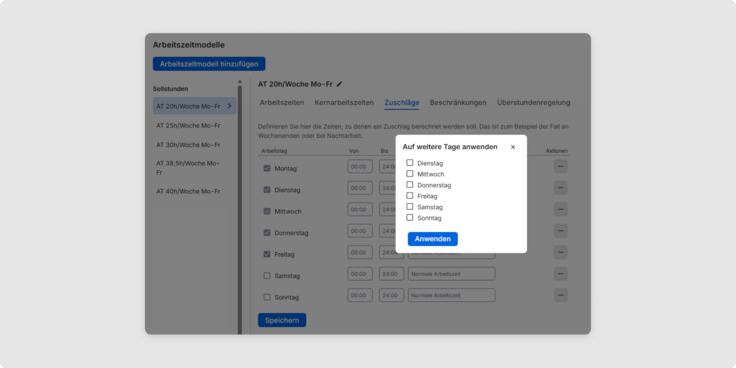
Task: Click Arbeitszeitmodell hinzufügen button
Action: [209, 64]
